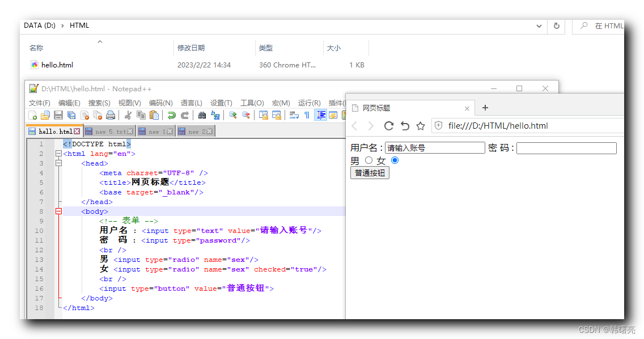Screen dimensions: 644x339
Task: Open a new browser tab with plus
Action: (485, 108)
